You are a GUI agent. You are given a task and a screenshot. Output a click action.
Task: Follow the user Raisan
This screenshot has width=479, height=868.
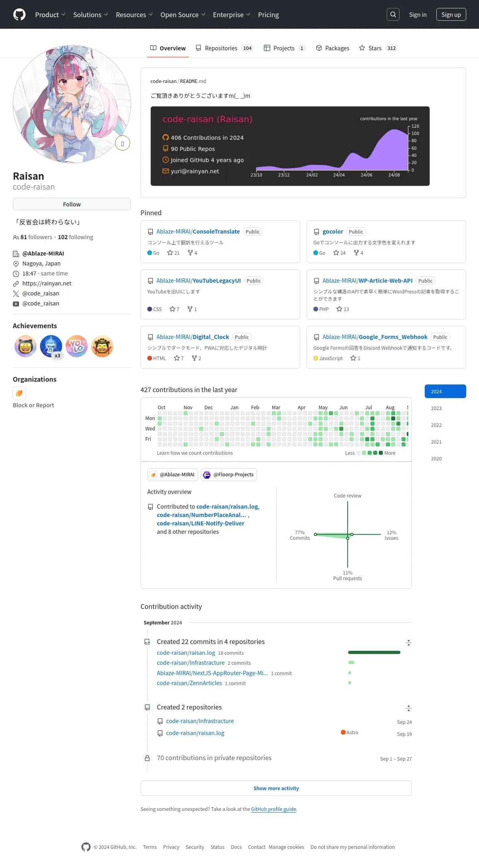coord(72,204)
